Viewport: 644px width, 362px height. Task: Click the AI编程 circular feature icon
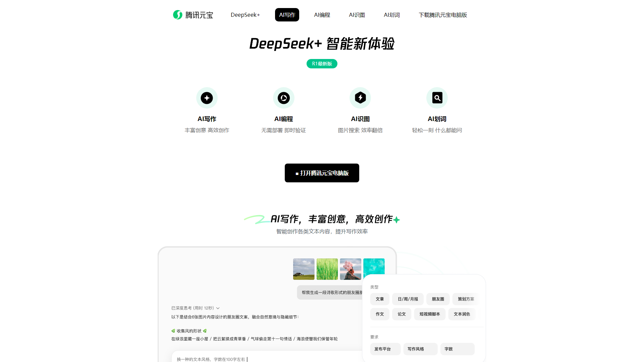pyautogui.click(x=284, y=98)
